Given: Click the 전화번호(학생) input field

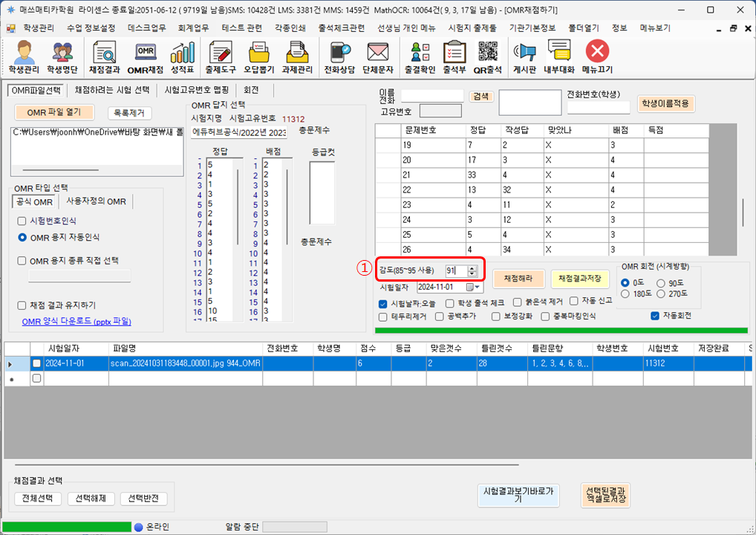Looking at the screenshot, I should coord(598,108).
